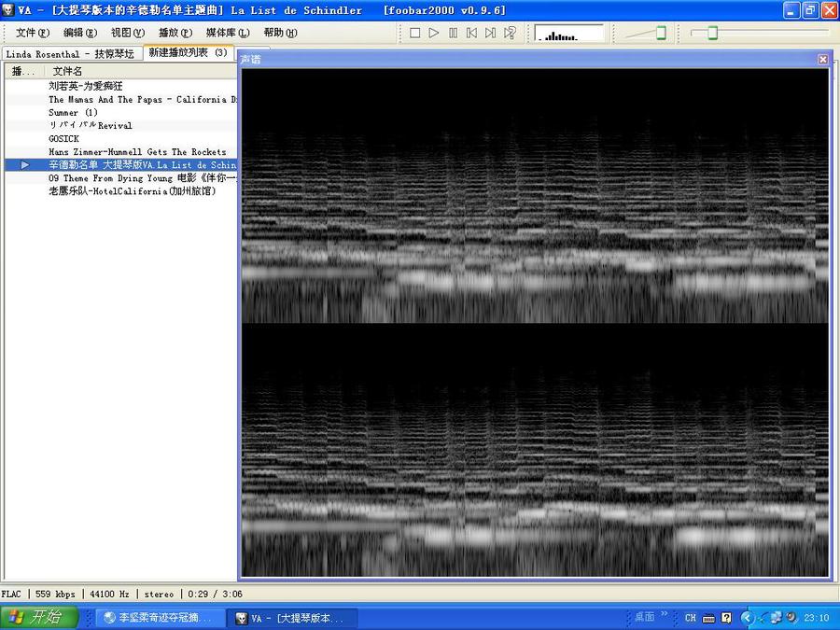Click 桌面 toolbar in taskbar
The height and width of the screenshot is (630, 840).
[x=644, y=616]
